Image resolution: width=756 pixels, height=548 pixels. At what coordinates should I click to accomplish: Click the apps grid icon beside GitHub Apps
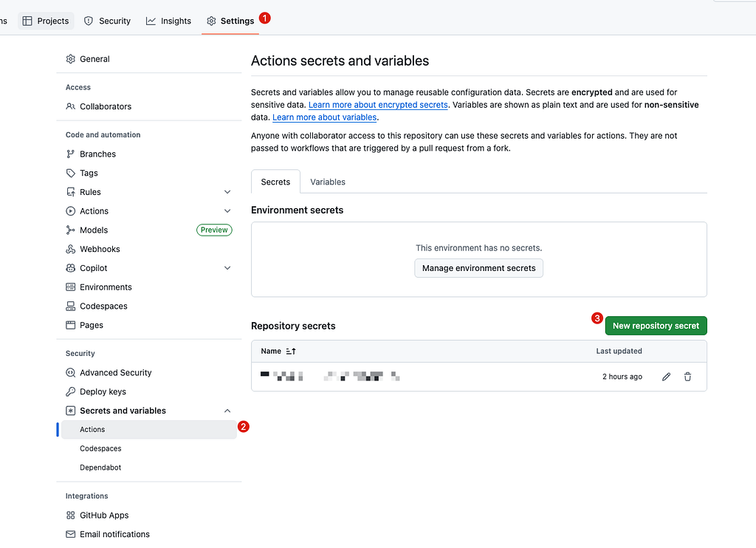(70, 516)
